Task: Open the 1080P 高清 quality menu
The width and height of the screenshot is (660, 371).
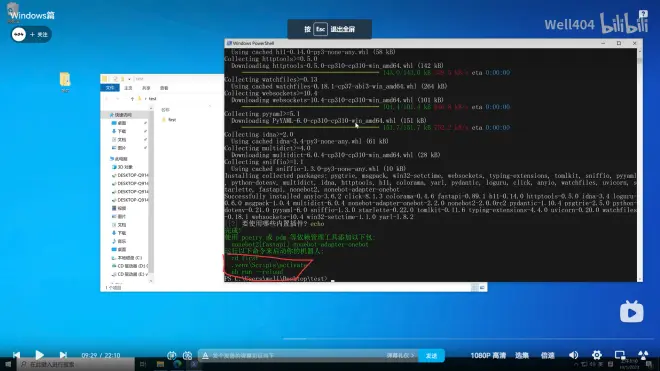Action: click(488, 355)
